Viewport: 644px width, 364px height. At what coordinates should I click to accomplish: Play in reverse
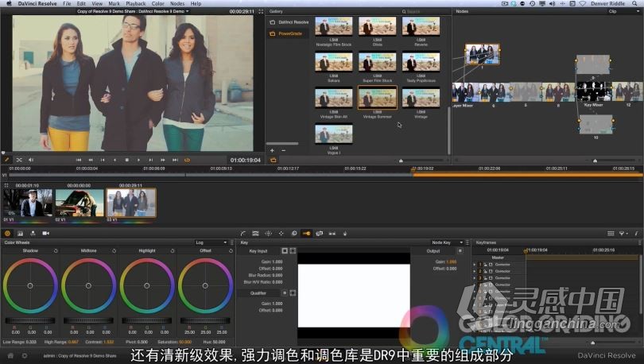point(115,160)
